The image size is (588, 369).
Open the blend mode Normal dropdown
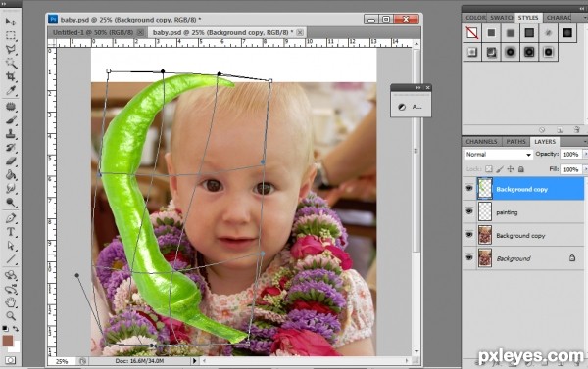(499, 155)
